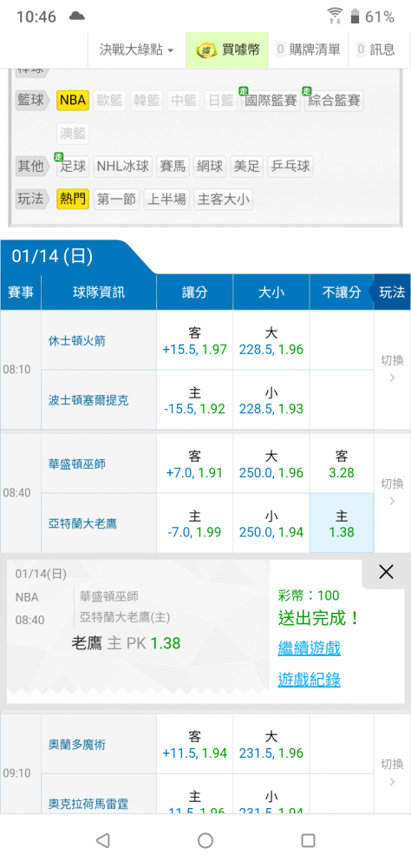
Task: Open the 購牌清單 cart list
Action: point(308,49)
